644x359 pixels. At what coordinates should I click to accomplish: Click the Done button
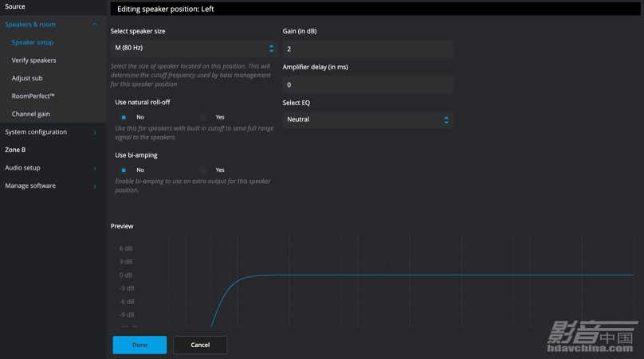coord(139,345)
